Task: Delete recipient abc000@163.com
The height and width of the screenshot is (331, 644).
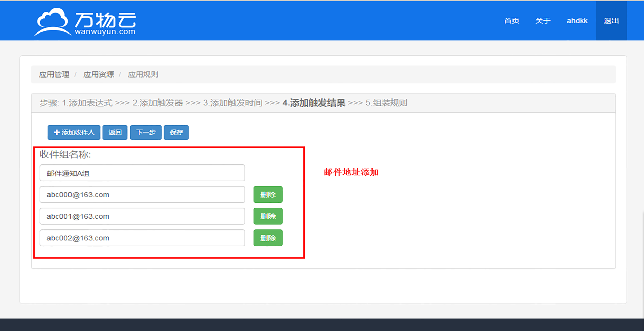Action: pyautogui.click(x=268, y=195)
